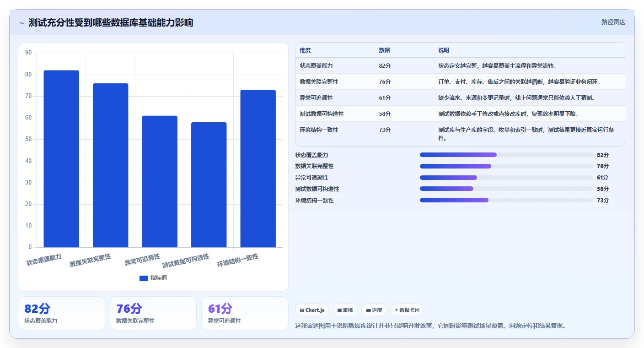This screenshot has width=644, height=348.
Task: Click the 61分 异常可追溯性 data card
Action: (x=245, y=313)
